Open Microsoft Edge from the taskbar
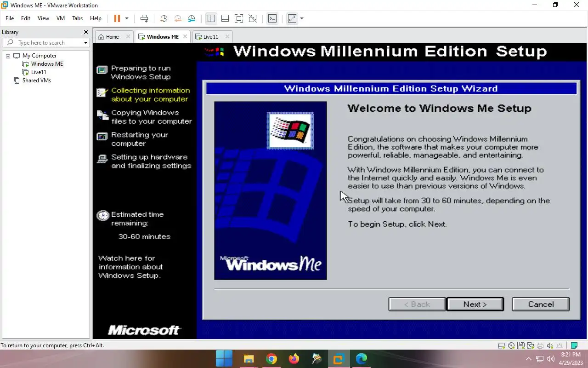Viewport: 588px width, 368px height. coord(362,358)
